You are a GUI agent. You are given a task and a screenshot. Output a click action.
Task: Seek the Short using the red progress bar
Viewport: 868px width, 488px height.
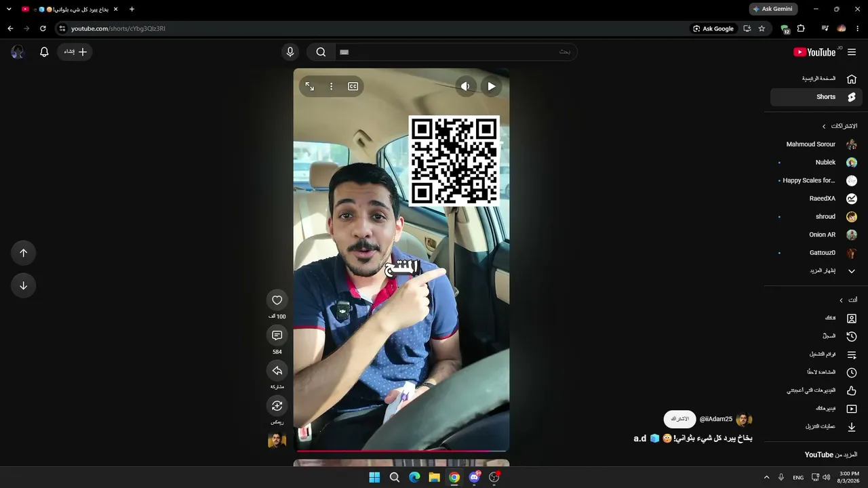pyautogui.click(x=401, y=451)
